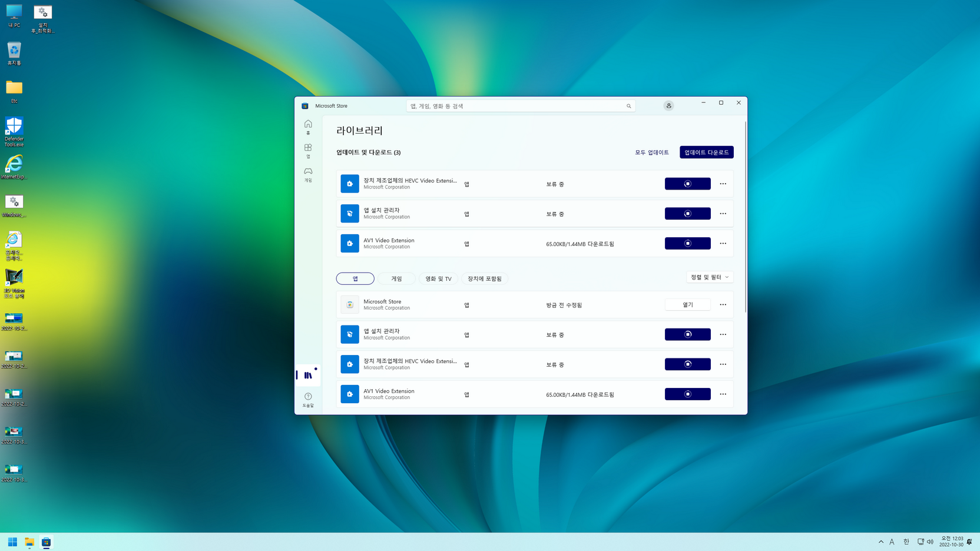980x551 pixels.
Task: Open more options for lower AV1 Video Extension
Action: pyautogui.click(x=723, y=394)
